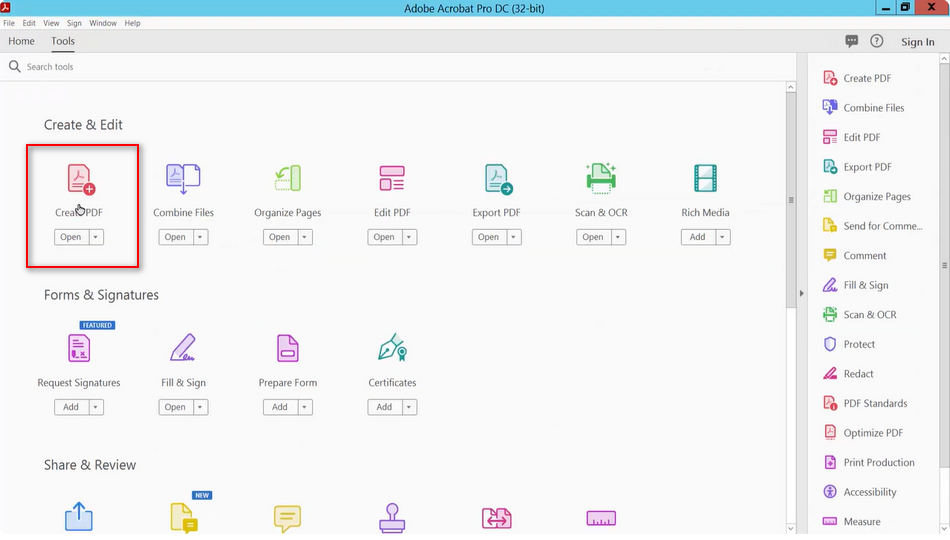
Task: Open the notifications chat icon in the header
Action: tap(852, 41)
